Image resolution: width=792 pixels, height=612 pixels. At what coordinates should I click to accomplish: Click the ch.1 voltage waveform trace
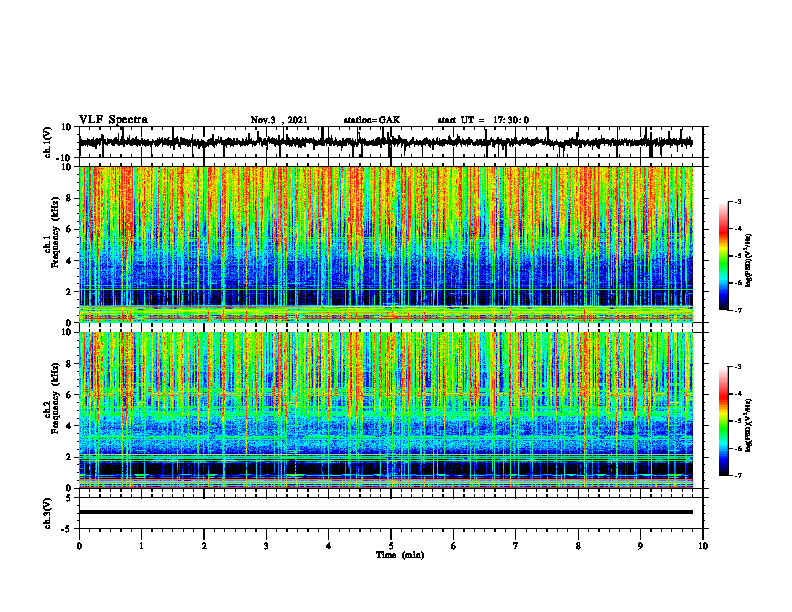pyautogui.click(x=386, y=142)
